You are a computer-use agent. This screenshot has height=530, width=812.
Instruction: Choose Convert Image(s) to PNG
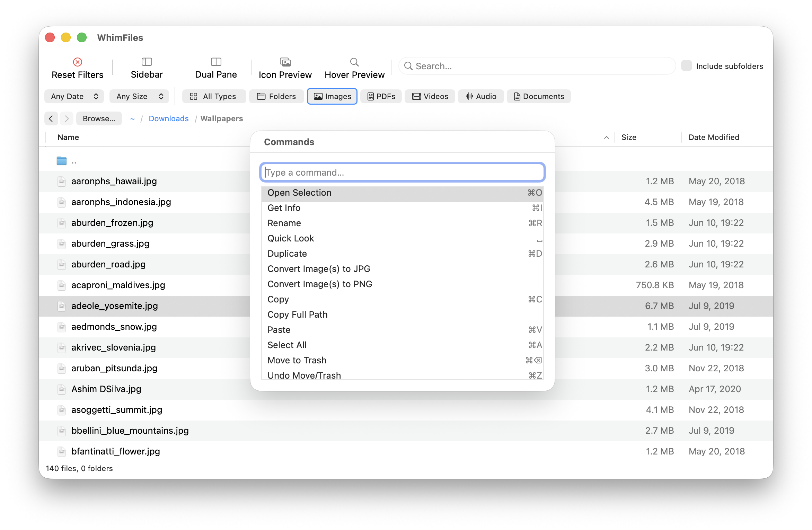tap(403, 284)
